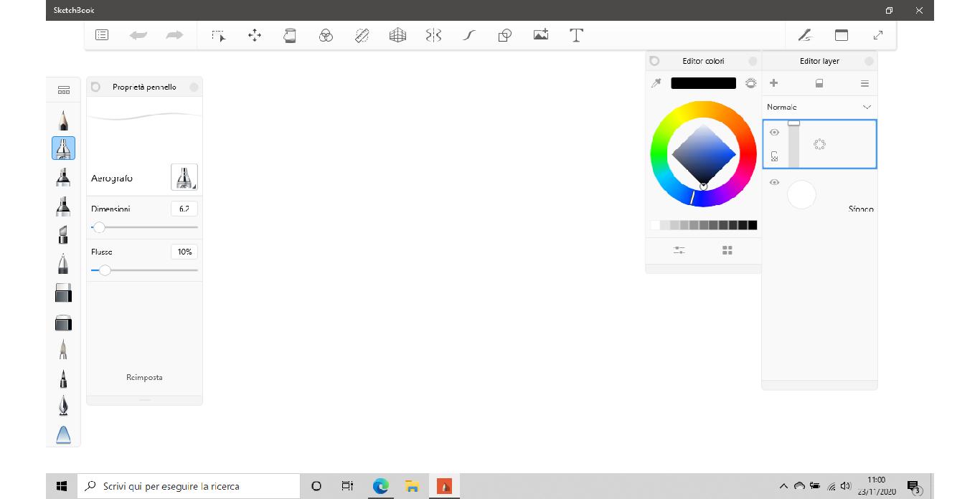
Task: Select the Text tool
Action: (x=576, y=34)
